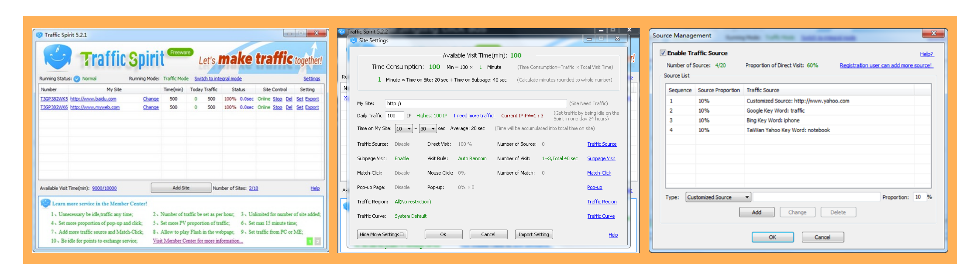The image size is (980, 264).
Task: Click the Today Traffic column header
Action: pyautogui.click(x=204, y=89)
